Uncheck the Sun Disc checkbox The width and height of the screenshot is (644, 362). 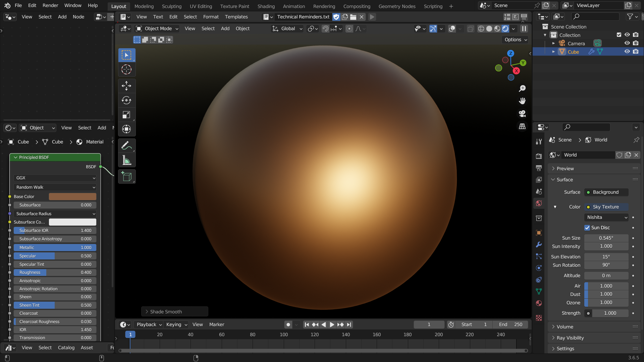tap(587, 228)
